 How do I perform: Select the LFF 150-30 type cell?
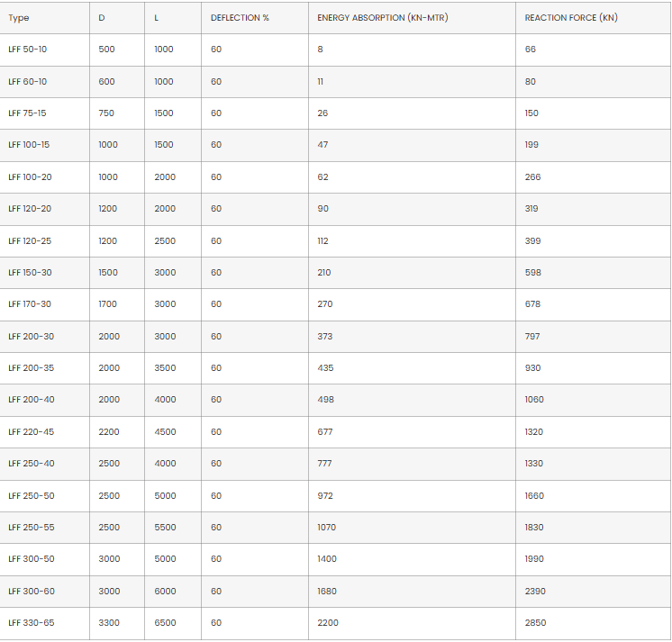(30, 273)
